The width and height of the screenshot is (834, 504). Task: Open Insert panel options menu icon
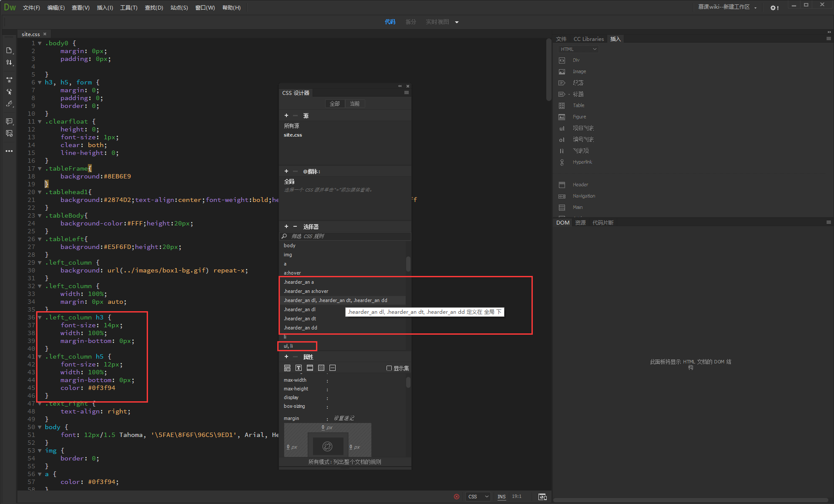tap(829, 39)
